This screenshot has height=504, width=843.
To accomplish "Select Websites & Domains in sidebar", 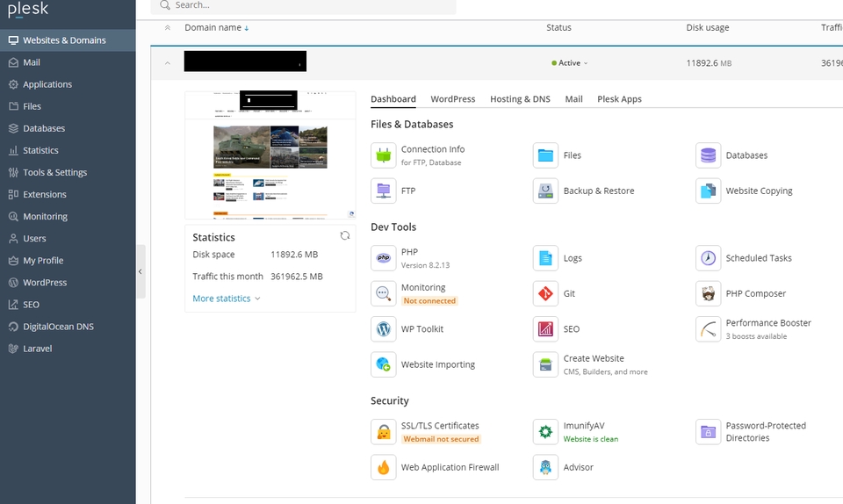I will coord(68,40).
